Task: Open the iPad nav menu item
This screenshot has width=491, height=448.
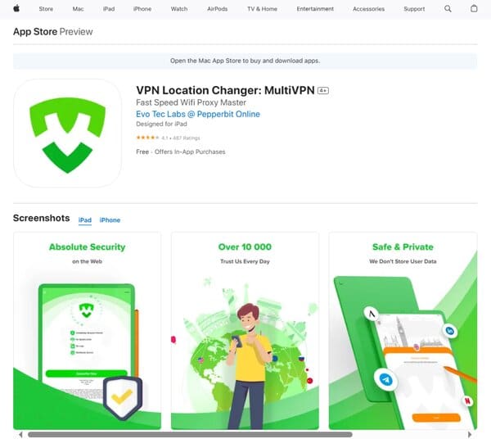Action: click(x=109, y=9)
